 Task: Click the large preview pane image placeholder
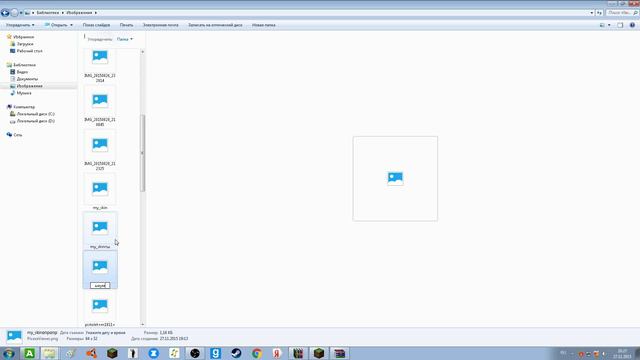click(x=395, y=179)
